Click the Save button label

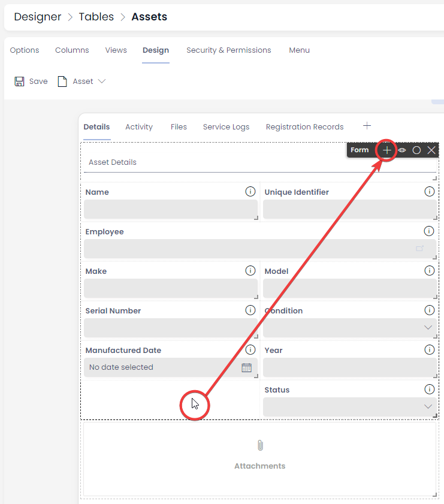[38, 82]
